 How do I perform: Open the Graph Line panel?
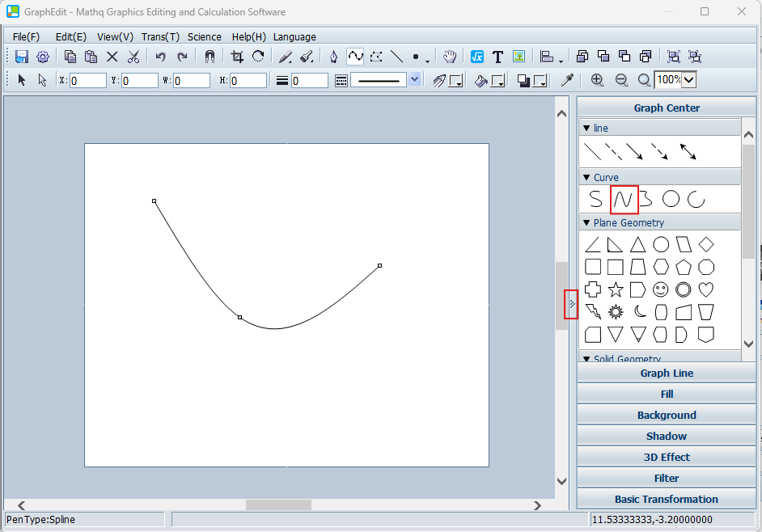click(x=667, y=374)
